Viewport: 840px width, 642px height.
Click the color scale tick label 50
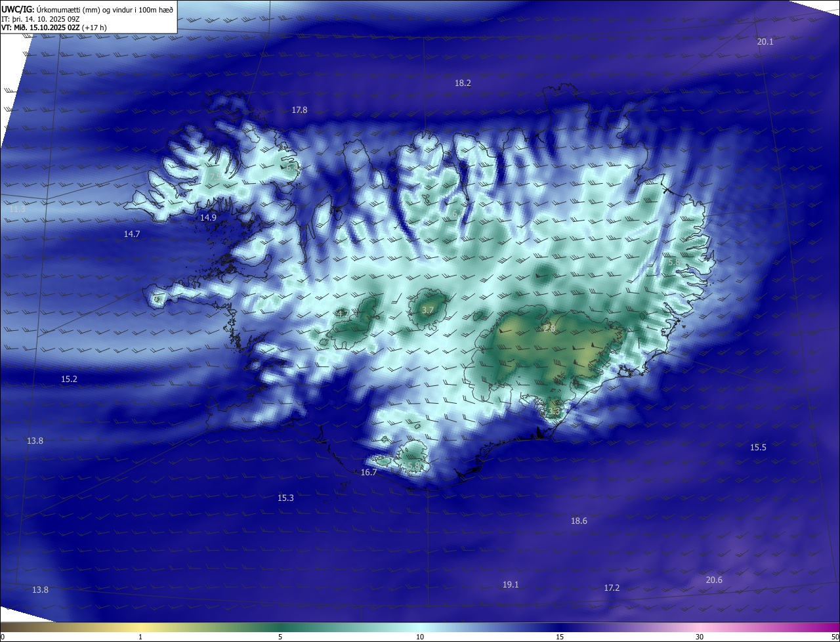835,637
